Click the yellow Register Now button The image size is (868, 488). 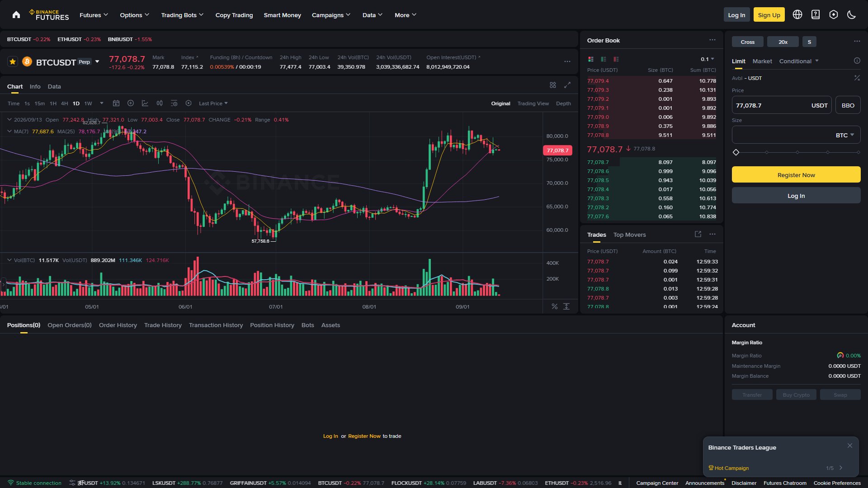(x=796, y=175)
